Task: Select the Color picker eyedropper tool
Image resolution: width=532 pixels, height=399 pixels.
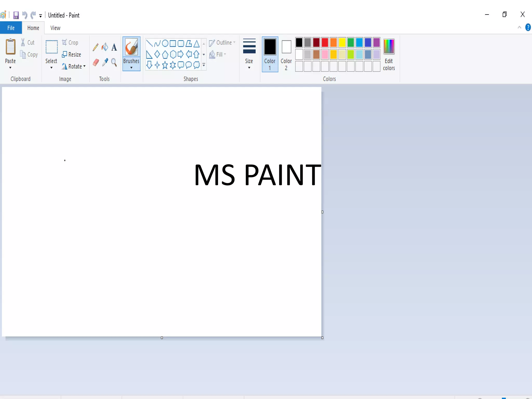Action: (x=105, y=62)
